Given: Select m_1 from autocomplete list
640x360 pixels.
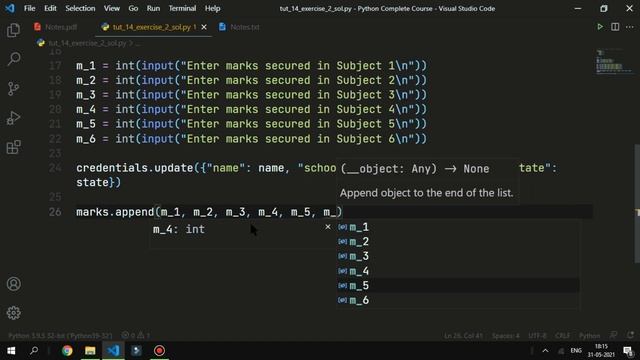Looking at the screenshot, I should [x=458, y=227].
